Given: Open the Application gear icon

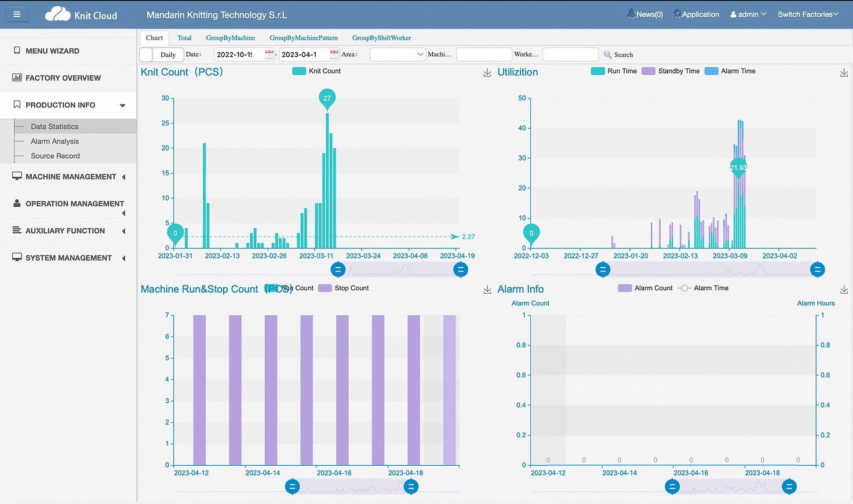Looking at the screenshot, I should coord(677,14).
